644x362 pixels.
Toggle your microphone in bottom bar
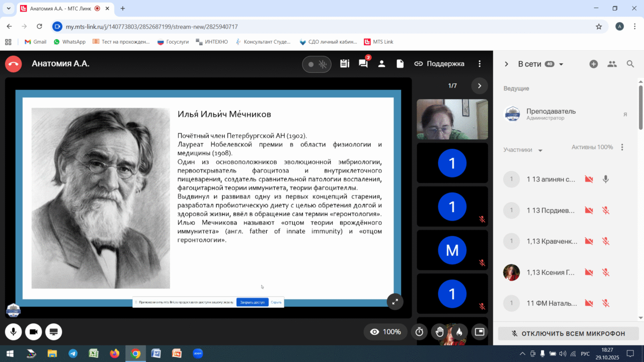[x=14, y=332]
